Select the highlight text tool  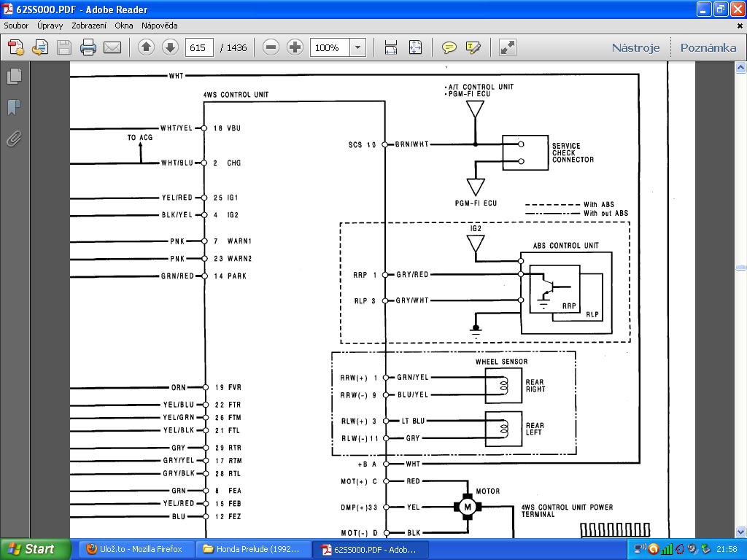[x=473, y=48]
